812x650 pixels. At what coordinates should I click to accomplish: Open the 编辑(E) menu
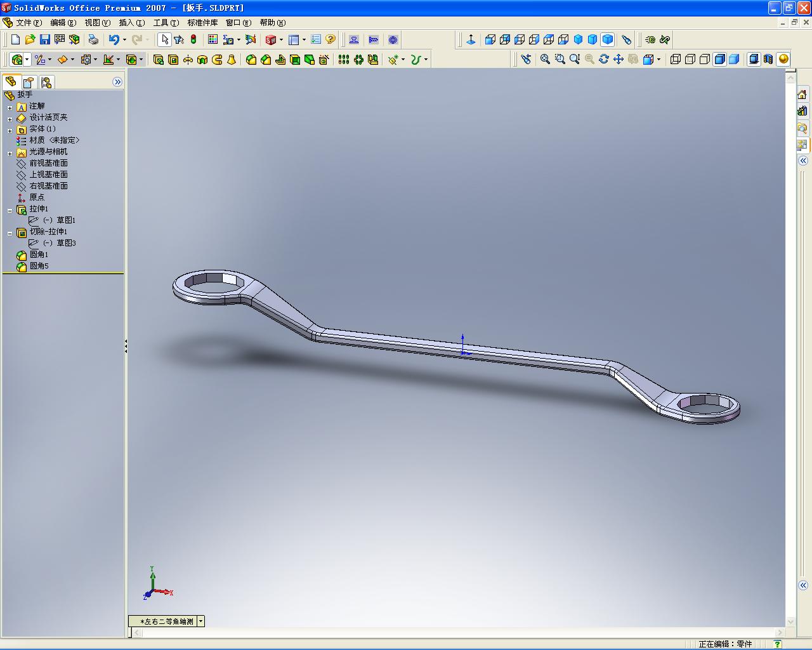click(x=63, y=23)
